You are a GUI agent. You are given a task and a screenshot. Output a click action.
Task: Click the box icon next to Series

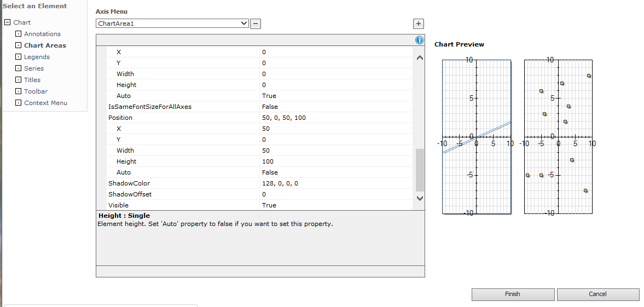[18, 68]
